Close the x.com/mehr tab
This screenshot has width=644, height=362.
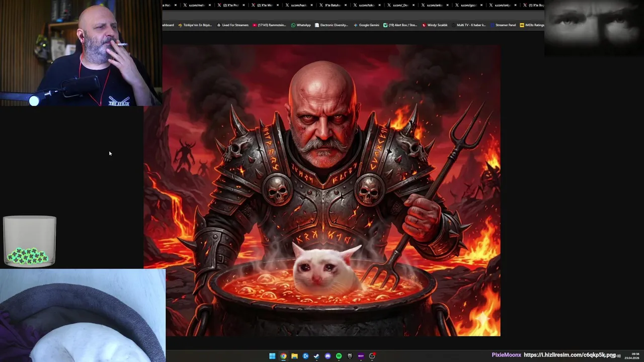pos(210,5)
